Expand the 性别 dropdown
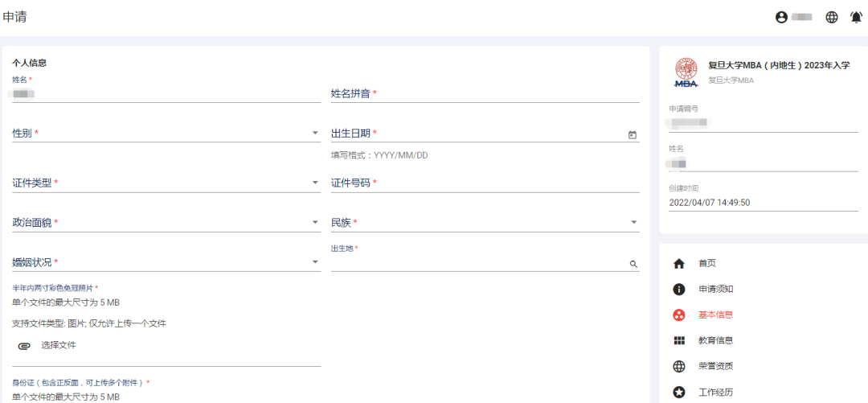Image resolution: width=868 pixels, height=403 pixels. click(x=315, y=134)
